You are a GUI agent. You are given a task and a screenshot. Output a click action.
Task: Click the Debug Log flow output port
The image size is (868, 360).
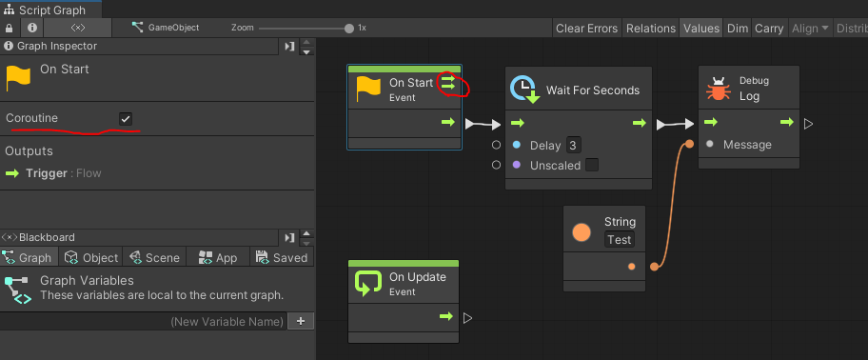click(x=786, y=122)
